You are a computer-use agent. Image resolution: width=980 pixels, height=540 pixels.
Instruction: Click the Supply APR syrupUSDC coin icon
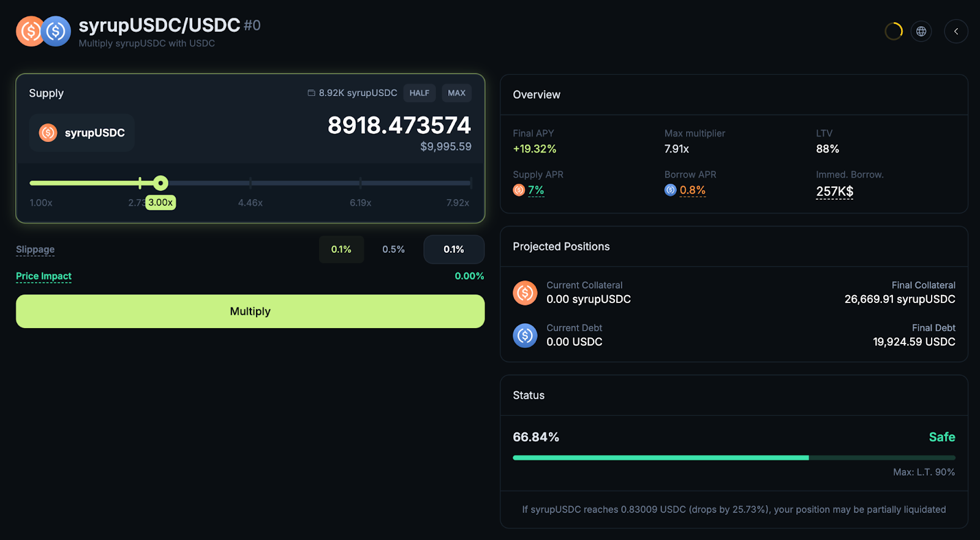click(519, 190)
